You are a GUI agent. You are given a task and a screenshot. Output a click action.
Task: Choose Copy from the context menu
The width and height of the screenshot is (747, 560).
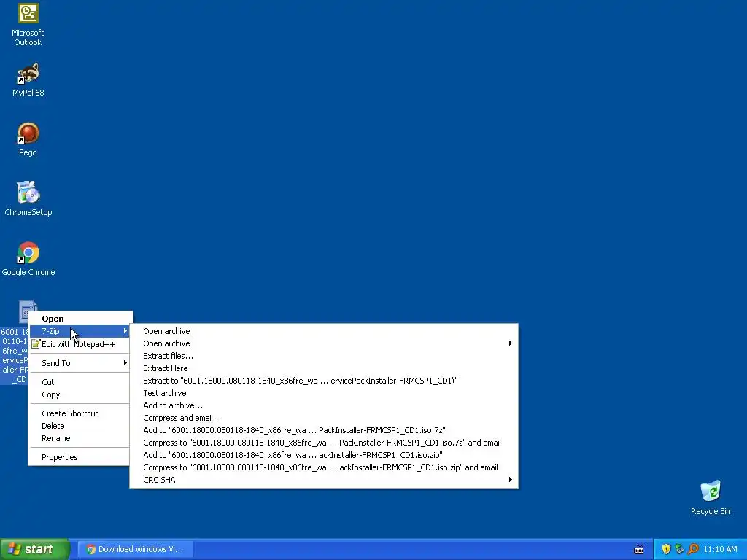point(80,394)
